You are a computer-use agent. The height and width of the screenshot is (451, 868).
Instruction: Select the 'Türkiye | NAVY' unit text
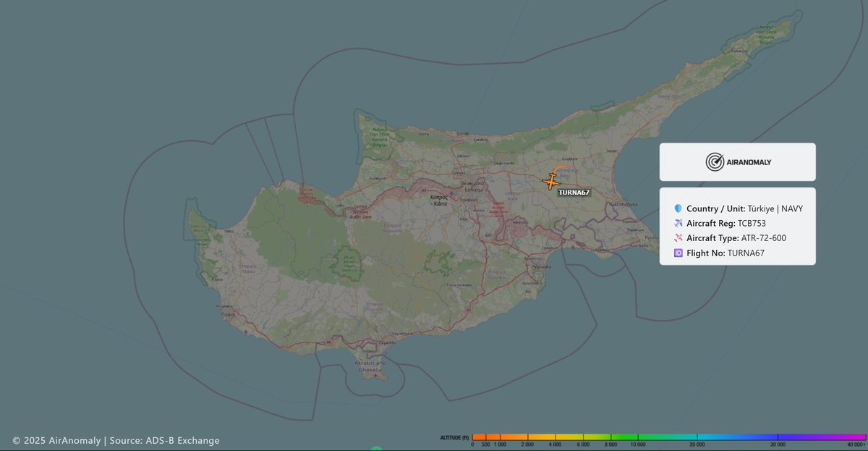[775, 208]
